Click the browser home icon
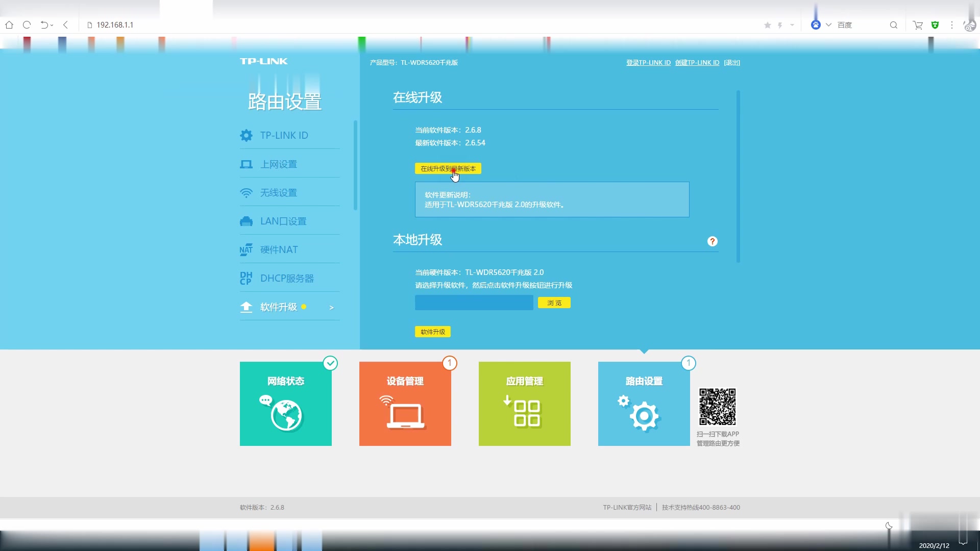The width and height of the screenshot is (980, 551). pyautogui.click(x=9, y=24)
